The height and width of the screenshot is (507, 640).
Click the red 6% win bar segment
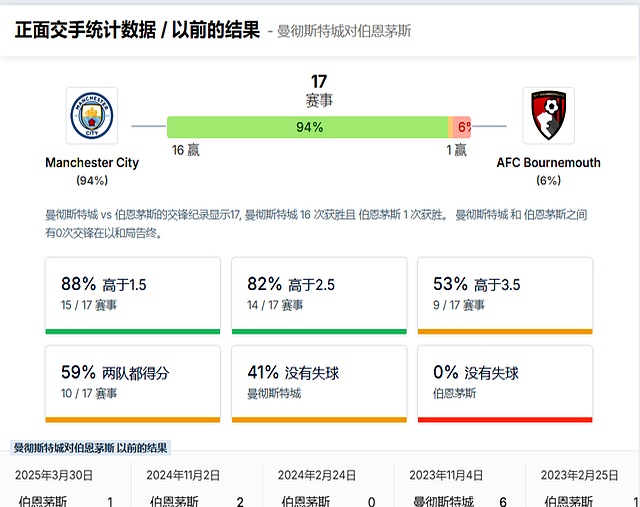click(x=462, y=127)
